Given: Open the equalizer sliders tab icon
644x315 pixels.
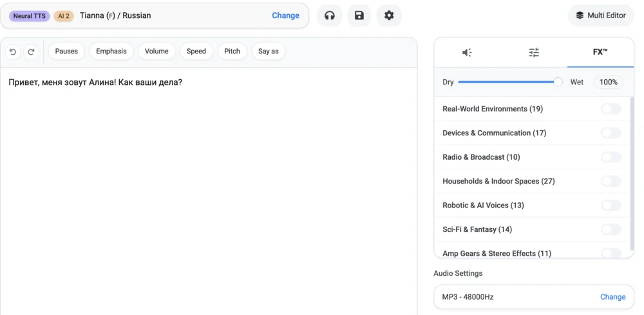Looking at the screenshot, I should pos(534,52).
